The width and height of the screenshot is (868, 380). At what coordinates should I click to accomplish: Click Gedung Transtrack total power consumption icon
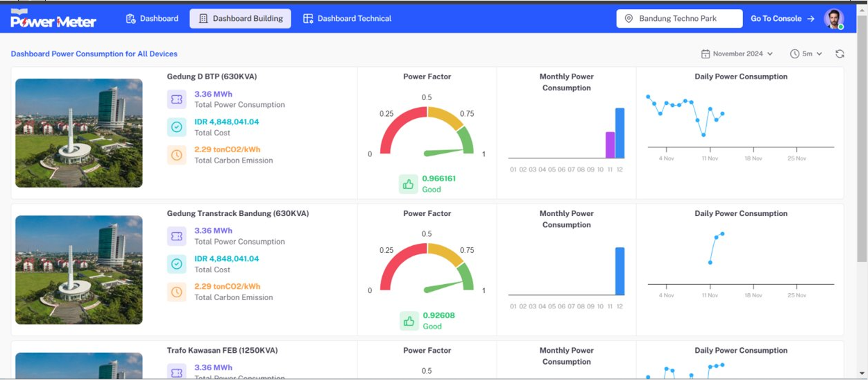tap(177, 236)
